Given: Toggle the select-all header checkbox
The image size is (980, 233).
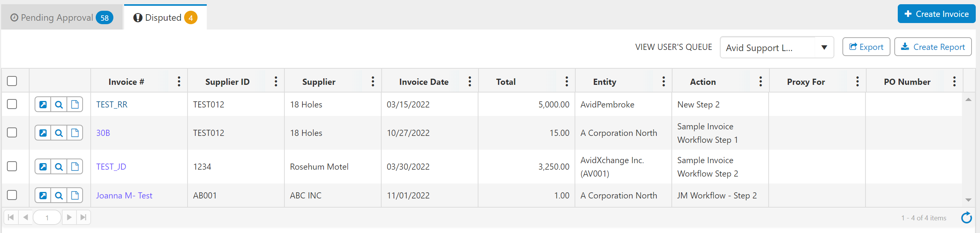Looking at the screenshot, I should pyautogui.click(x=12, y=81).
